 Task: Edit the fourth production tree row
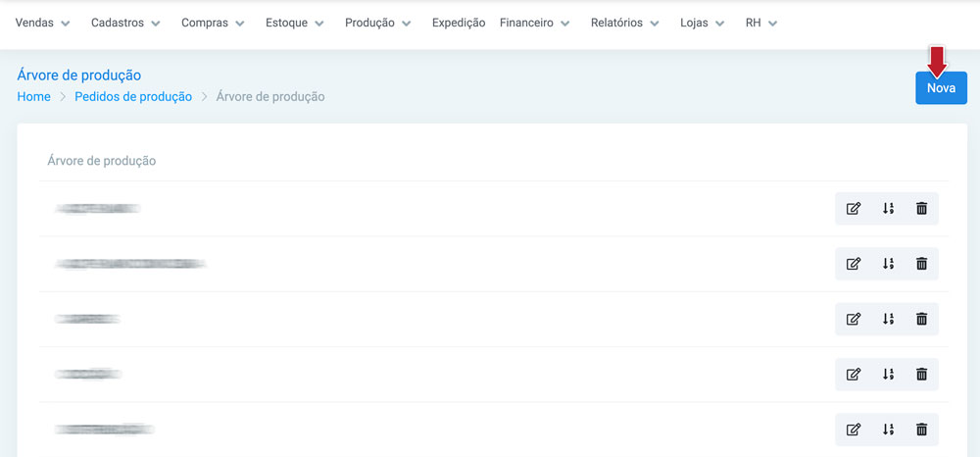click(854, 375)
